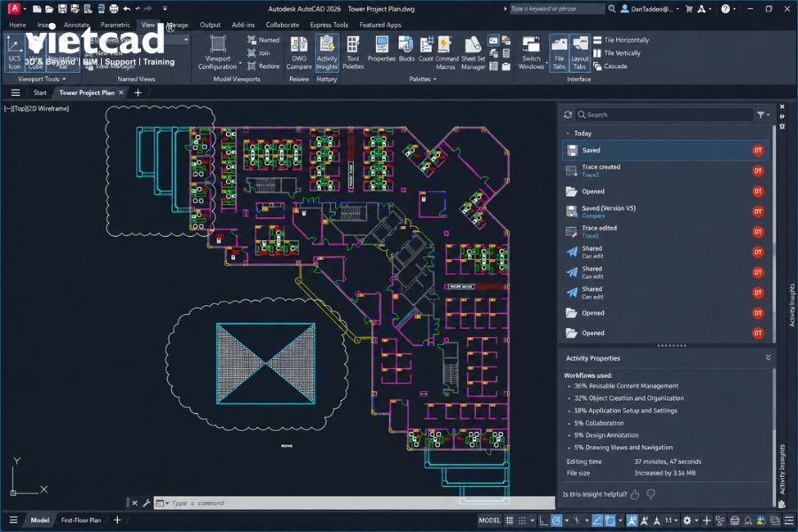
Task: Toggle Polar Tracking in status bar
Action: point(557,520)
